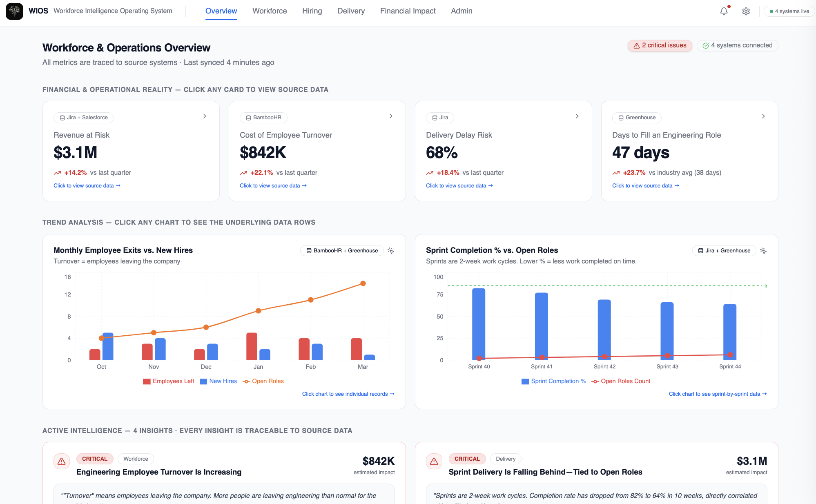View source data for Delivery Delay Risk
816x504 pixels.
(459, 186)
